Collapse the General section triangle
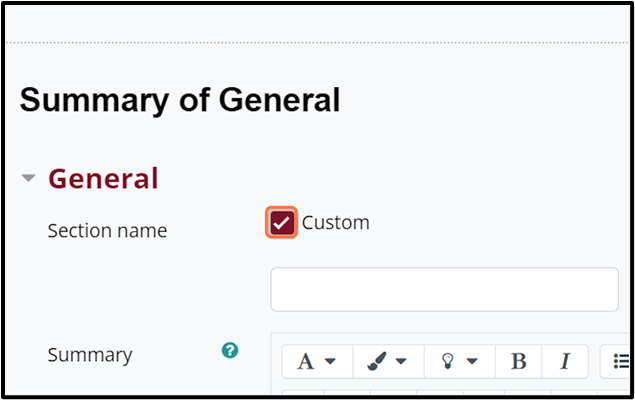 28,178
